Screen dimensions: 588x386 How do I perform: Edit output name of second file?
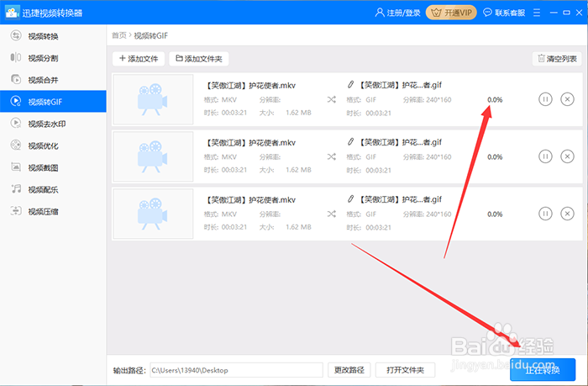click(x=350, y=141)
